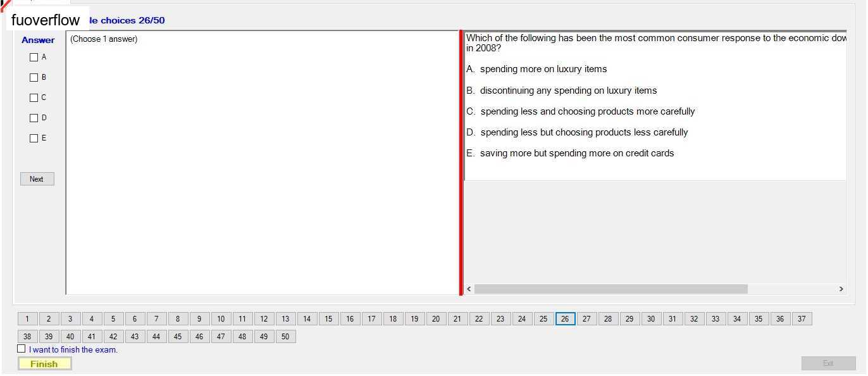Go to question 10
Screen dimensions: 868x376
click(x=221, y=319)
